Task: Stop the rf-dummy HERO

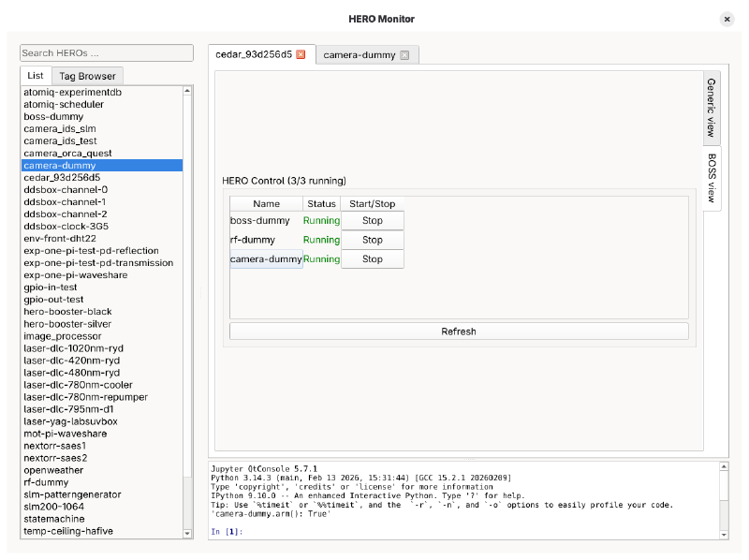Action: click(372, 240)
